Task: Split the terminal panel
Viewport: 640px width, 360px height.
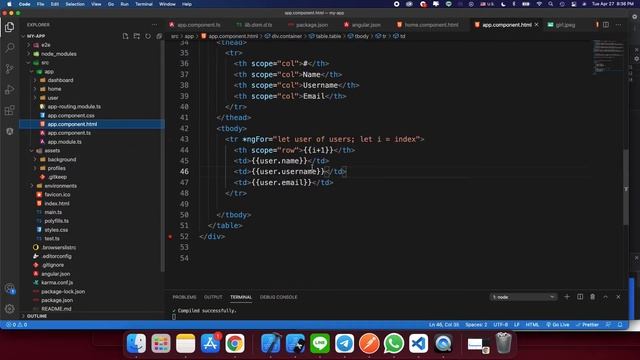Action: pyautogui.click(x=580, y=297)
